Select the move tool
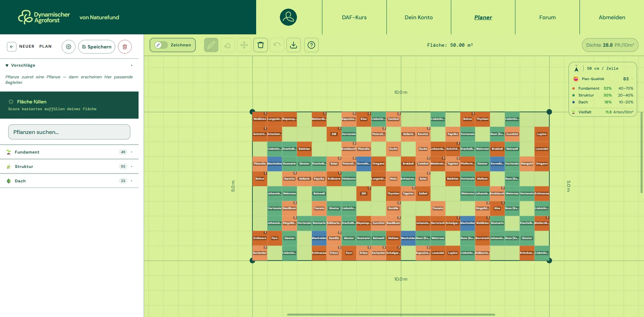Viewport: 644px width, 317px height. pyautogui.click(x=244, y=45)
